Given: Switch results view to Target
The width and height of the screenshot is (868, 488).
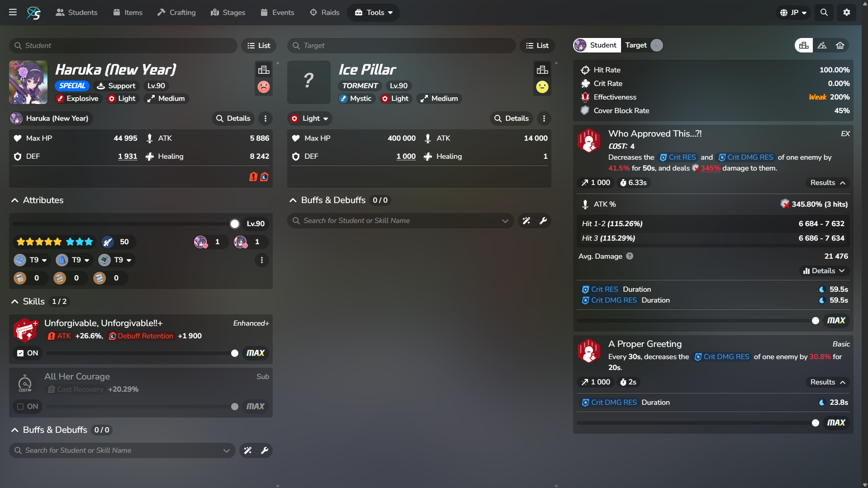Looking at the screenshot, I should (x=636, y=45).
